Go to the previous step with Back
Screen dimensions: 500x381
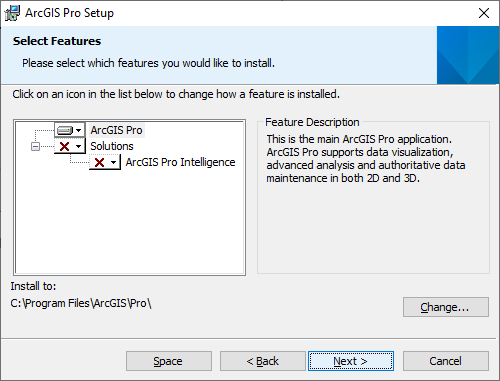[263, 361]
